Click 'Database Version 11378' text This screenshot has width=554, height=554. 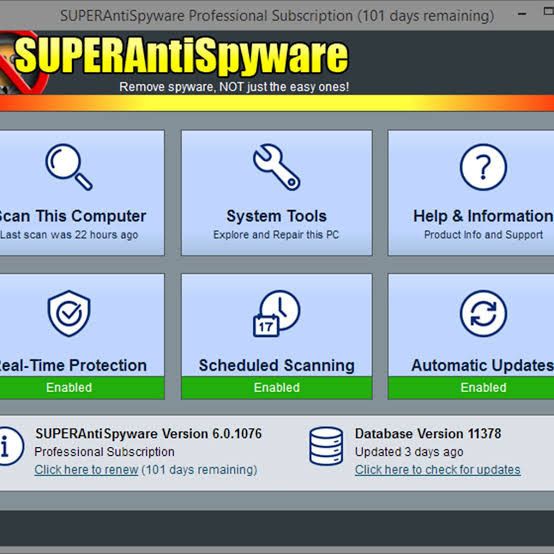coord(428,434)
